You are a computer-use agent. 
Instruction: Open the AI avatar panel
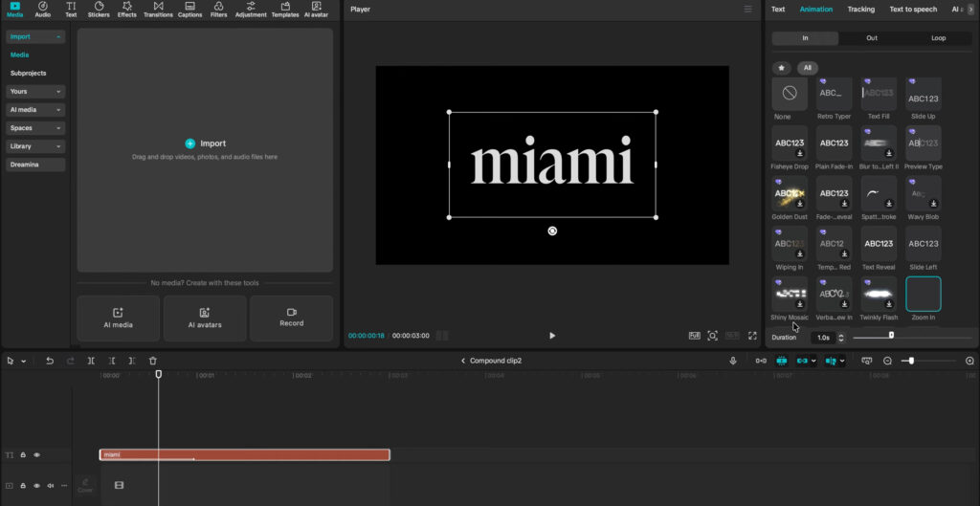[316, 10]
